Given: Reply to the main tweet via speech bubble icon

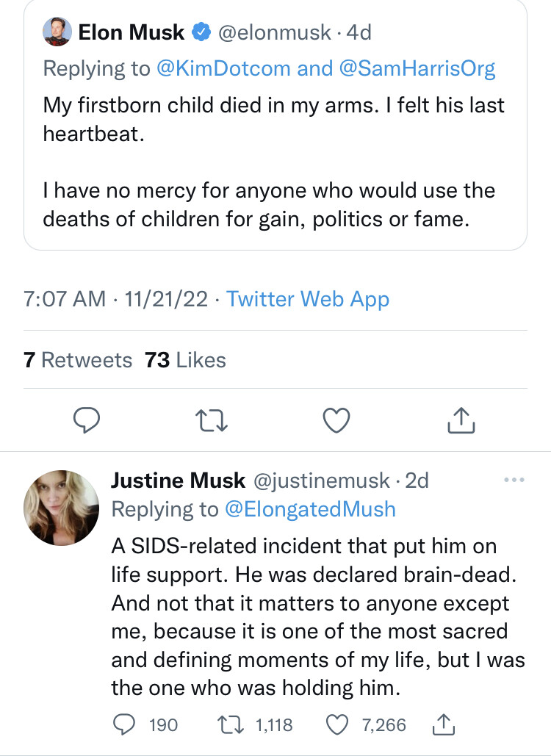Looking at the screenshot, I should pyautogui.click(x=87, y=419).
